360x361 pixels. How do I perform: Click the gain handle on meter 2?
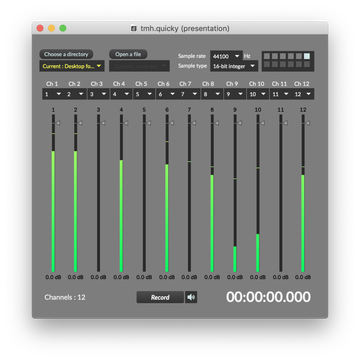click(80, 123)
